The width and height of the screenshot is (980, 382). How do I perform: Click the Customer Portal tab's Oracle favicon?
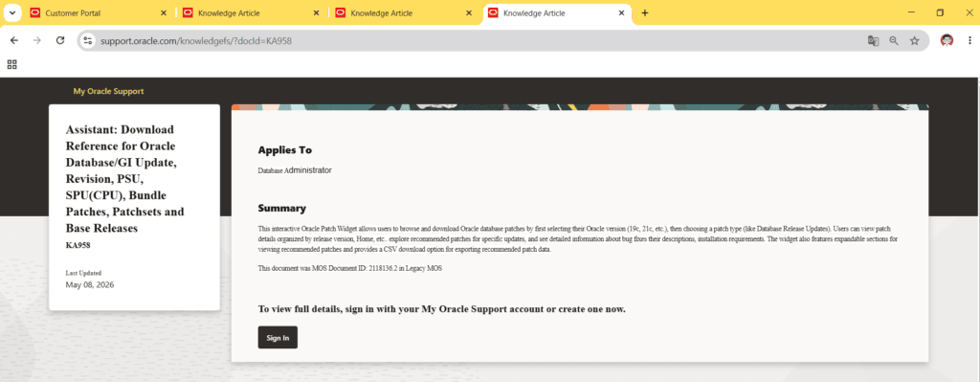(x=35, y=12)
